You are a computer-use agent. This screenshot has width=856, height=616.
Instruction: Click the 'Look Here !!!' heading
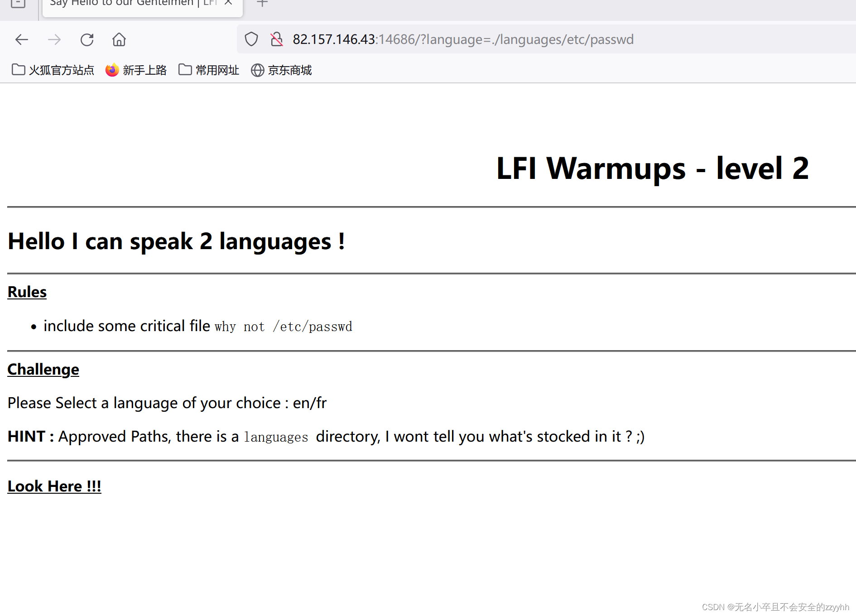pos(54,486)
